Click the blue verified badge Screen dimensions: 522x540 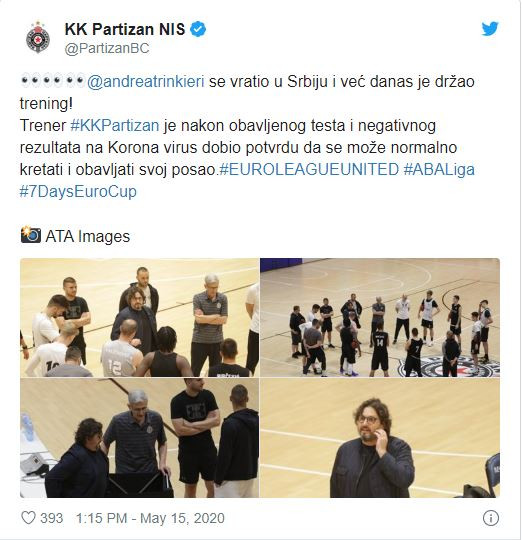[198, 29]
